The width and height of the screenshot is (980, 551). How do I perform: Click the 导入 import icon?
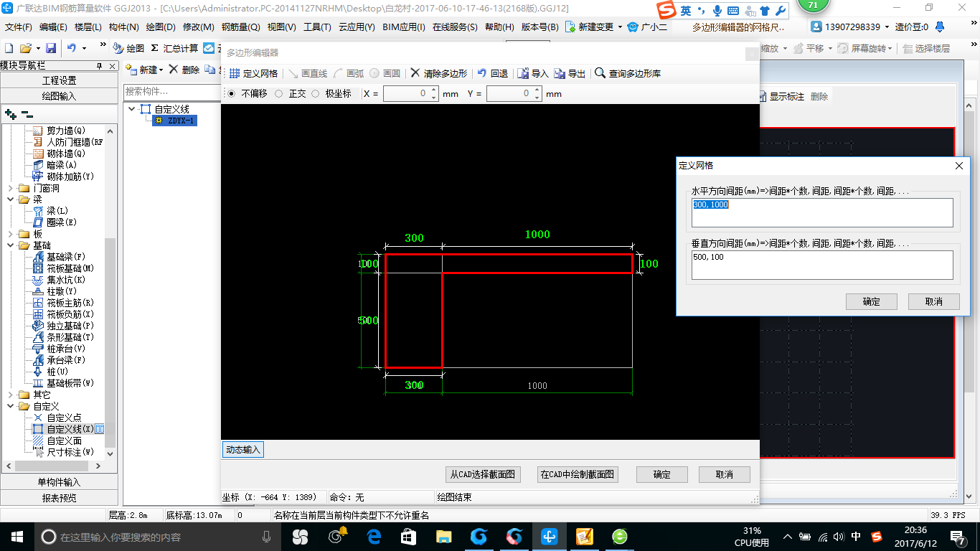click(533, 73)
